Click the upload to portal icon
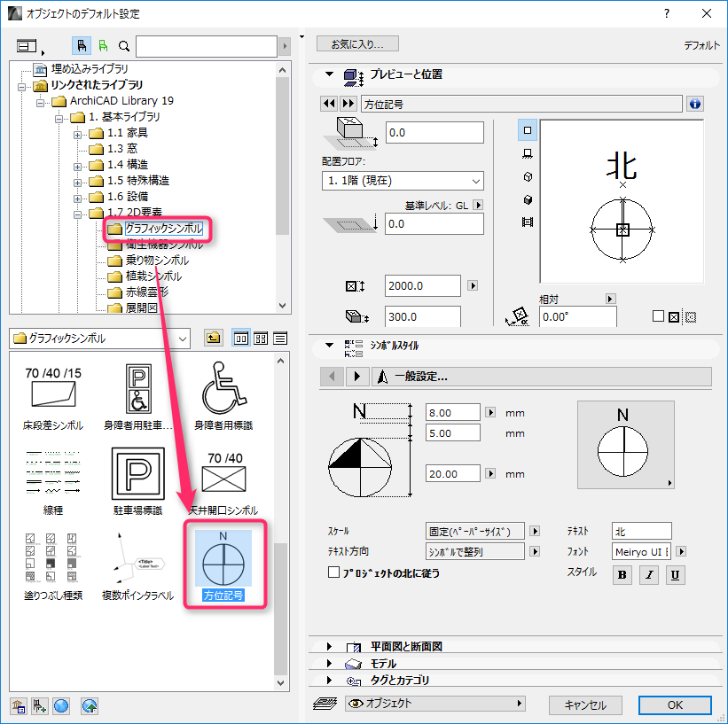The image size is (728, 724). coord(90,706)
